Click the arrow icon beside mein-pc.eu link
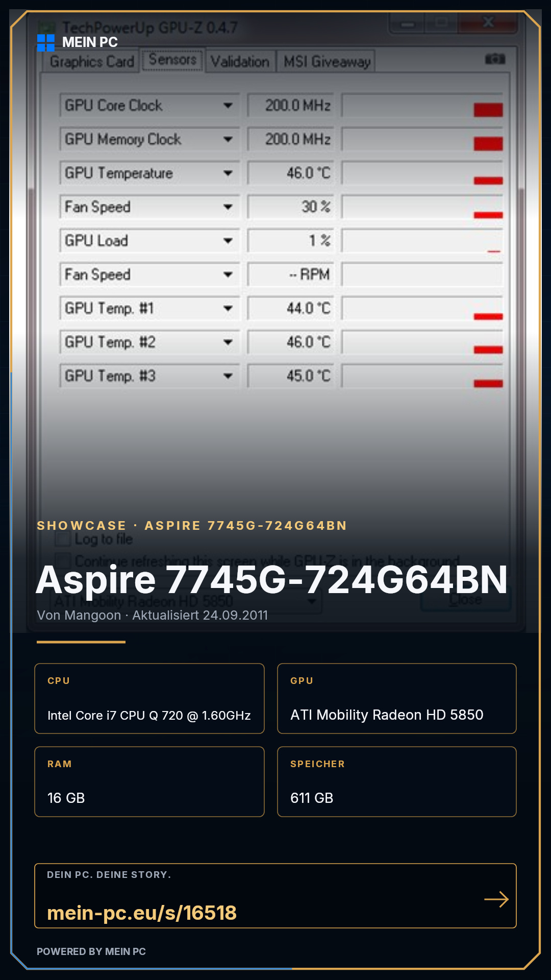The width and height of the screenshot is (551, 980). click(496, 899)
